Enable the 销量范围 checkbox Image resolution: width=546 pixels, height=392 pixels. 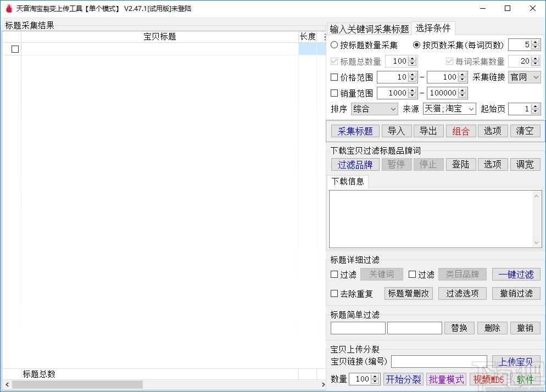coord(335,93)
